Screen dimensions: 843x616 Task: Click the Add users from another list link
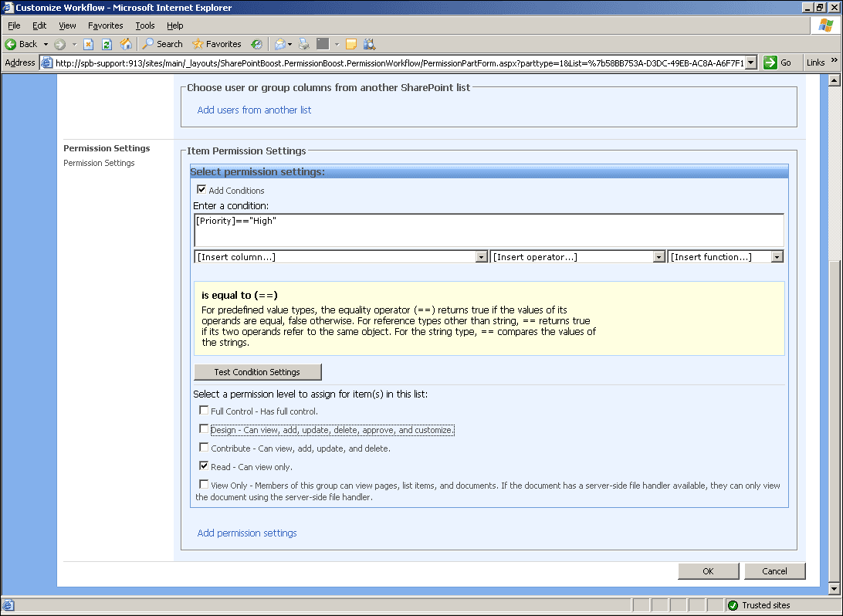[254, 110]
